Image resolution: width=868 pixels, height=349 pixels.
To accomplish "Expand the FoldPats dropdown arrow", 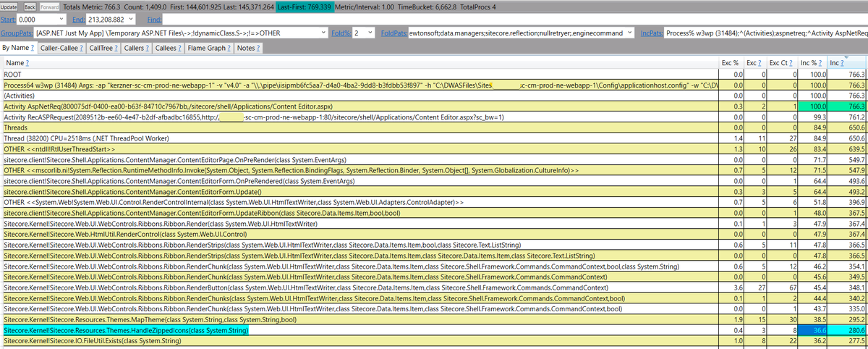I will [628, 33].
